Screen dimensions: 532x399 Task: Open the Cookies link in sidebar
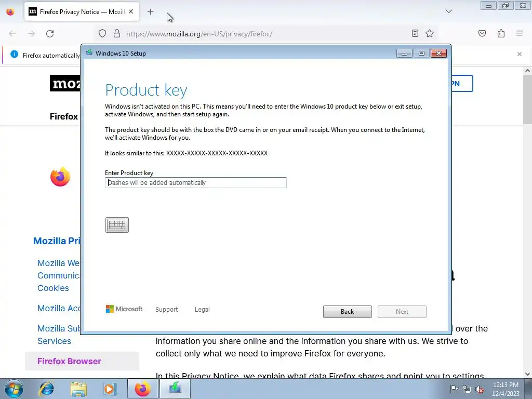tap(54, 288)
